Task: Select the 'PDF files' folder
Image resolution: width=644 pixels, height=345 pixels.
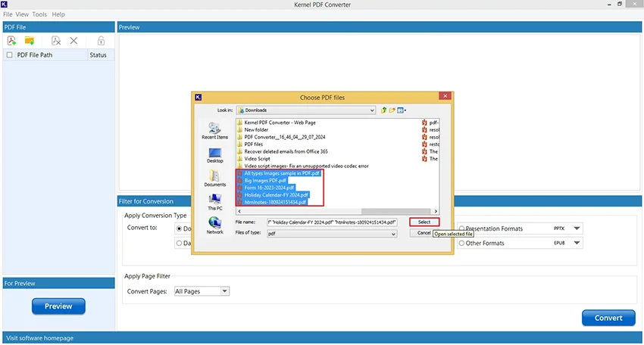Action: (x=253, y=145)
